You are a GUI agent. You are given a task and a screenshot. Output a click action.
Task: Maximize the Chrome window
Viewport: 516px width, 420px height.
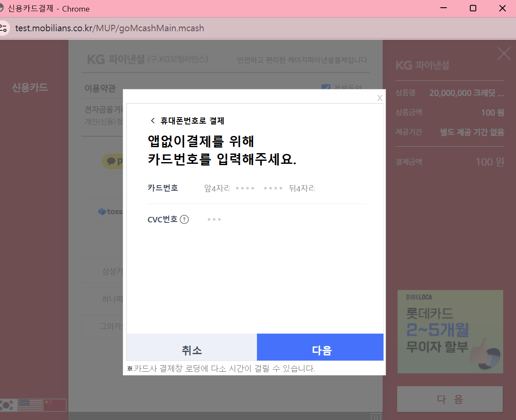(473, 8)
